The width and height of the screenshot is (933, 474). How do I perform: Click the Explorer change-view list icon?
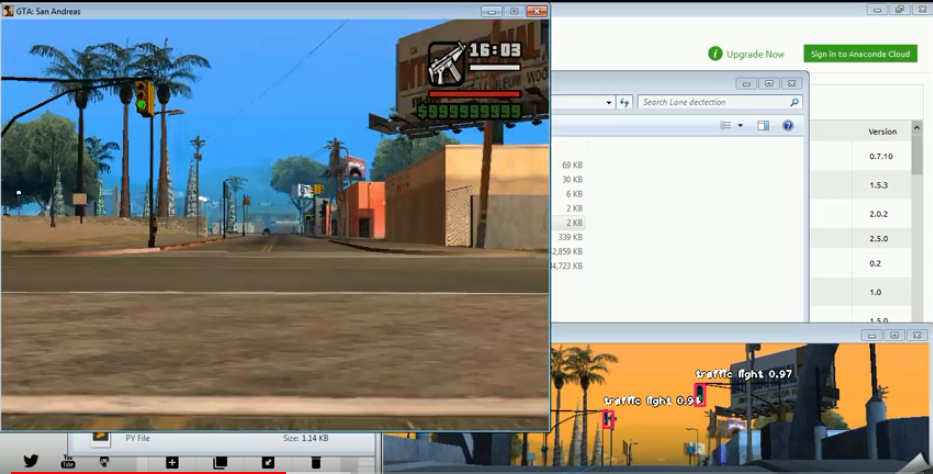(725, 125)
